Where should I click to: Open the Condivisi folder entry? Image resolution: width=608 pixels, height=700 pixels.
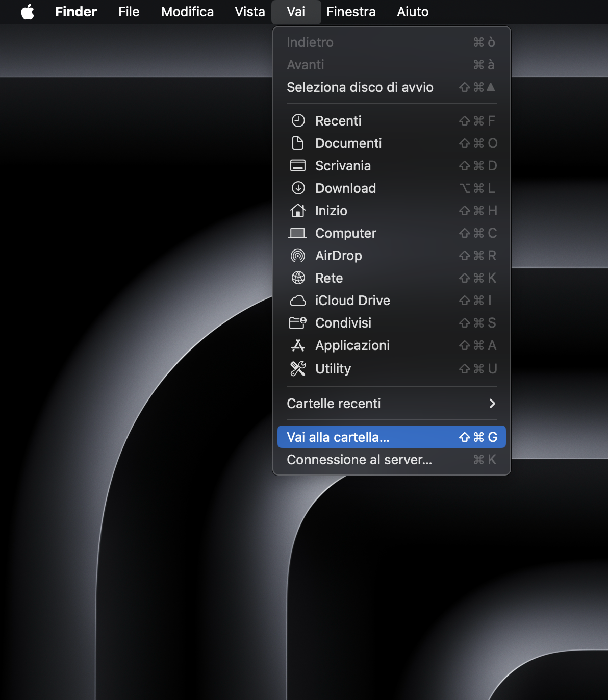point(343,323)
